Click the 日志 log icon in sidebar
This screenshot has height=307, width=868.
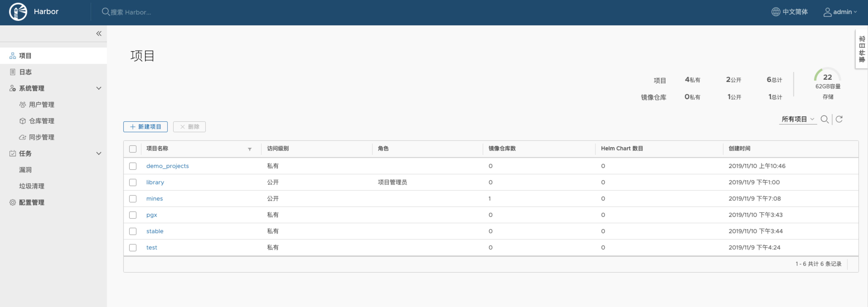tap(12, 72)
